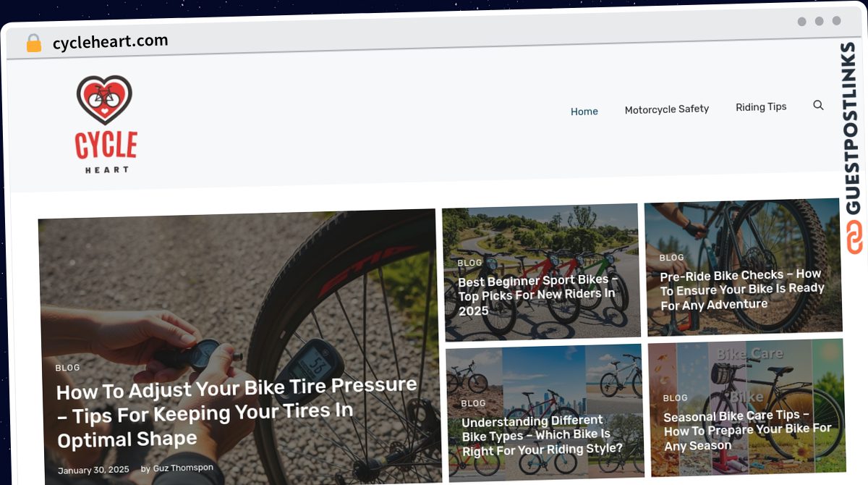Click the middle gray window dot
The height and width of the screenshot is (485, 868).
819,21
